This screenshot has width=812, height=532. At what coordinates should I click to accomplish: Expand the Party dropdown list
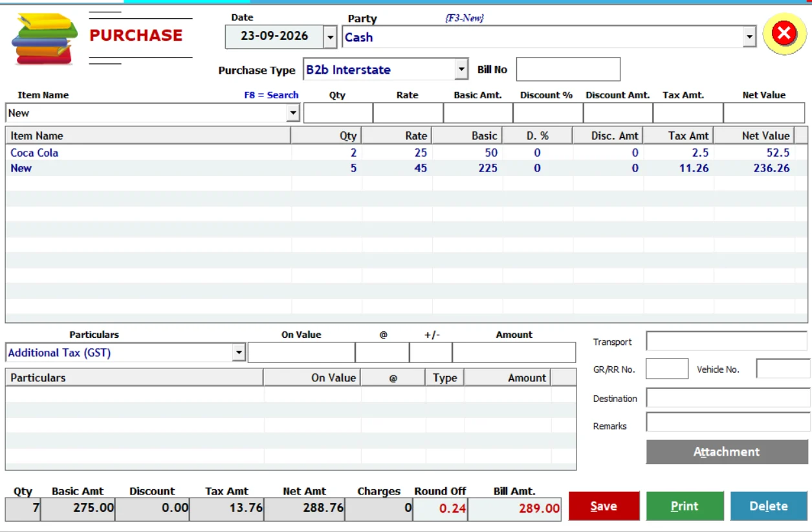[749, 37]
